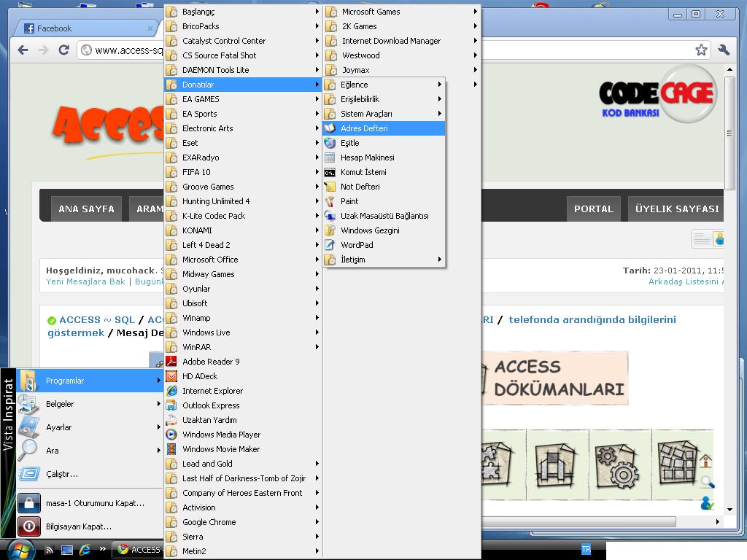Screen dimensions: 747x560
Task: Launch Windows Media Player
Action: [x=221, y=435]
